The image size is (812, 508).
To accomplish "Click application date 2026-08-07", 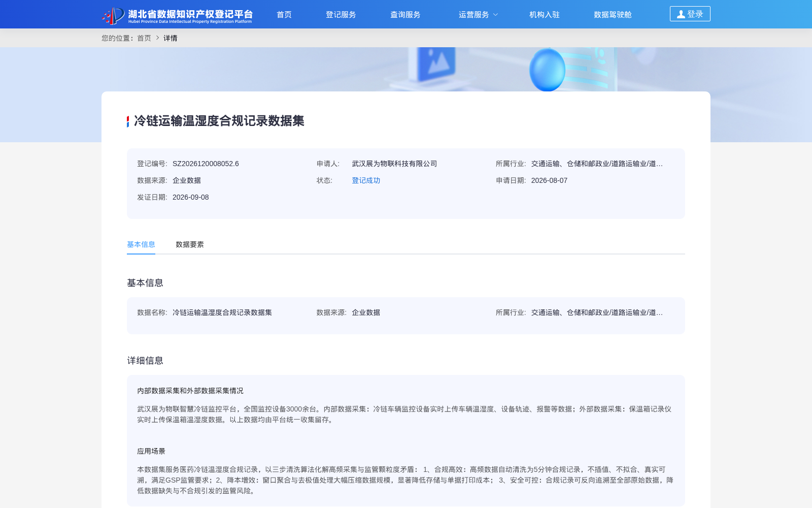I will (x=549, y=180).
